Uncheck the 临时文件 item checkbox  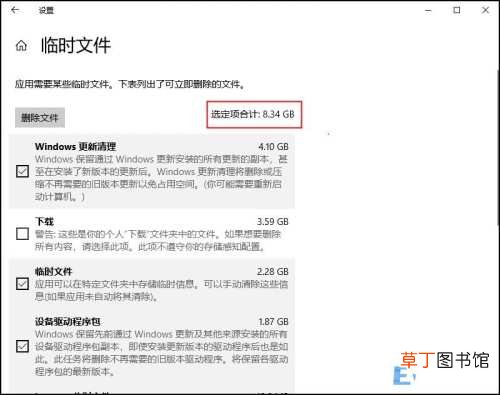(x=22, y=284)
